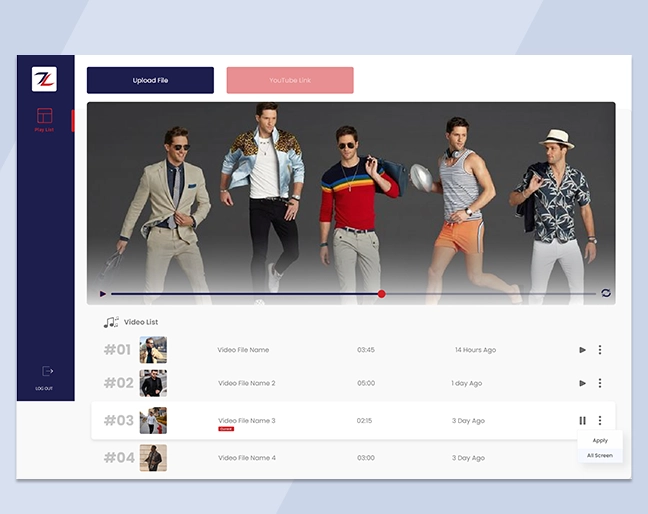Choose Apply from the context menu

[x=600, y=440]
